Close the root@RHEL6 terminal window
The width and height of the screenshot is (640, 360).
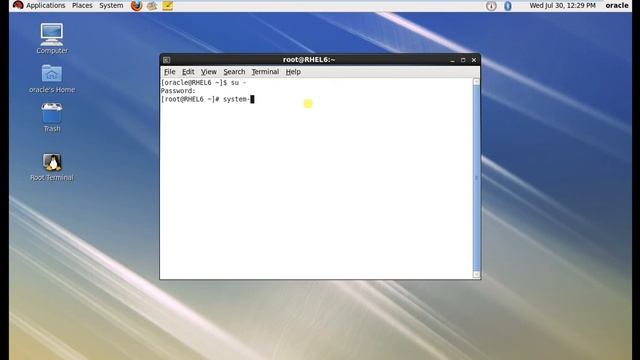point(474,60)
